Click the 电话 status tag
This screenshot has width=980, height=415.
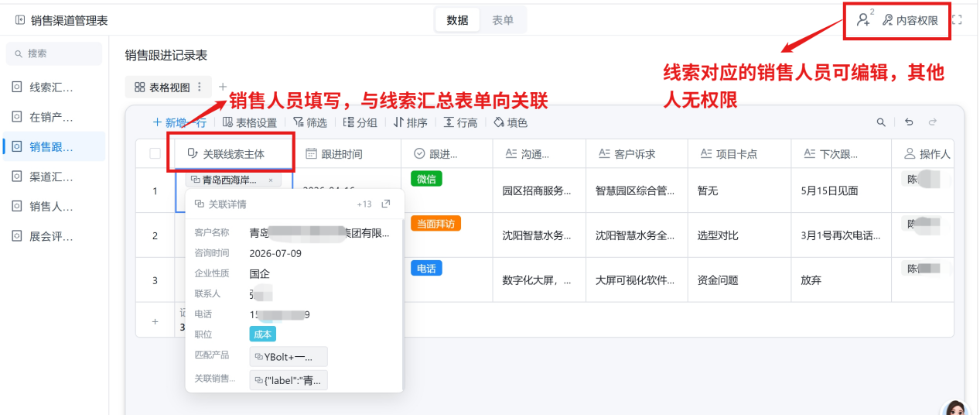pyautogui.click(x=426, y=268)
